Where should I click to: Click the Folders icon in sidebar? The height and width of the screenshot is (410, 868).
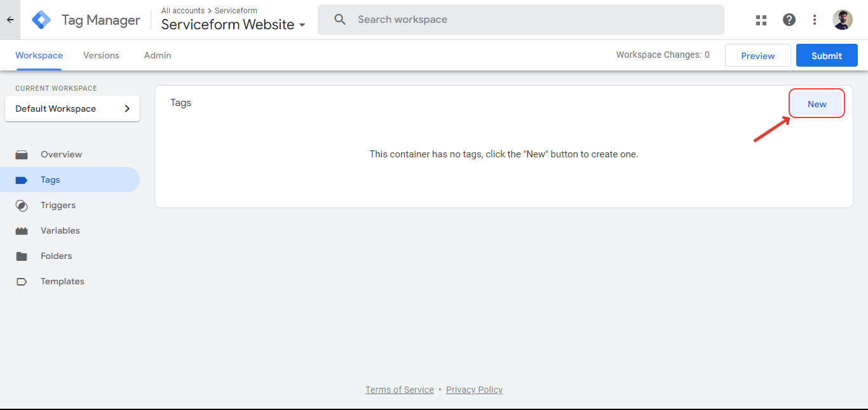click(22, 256)
